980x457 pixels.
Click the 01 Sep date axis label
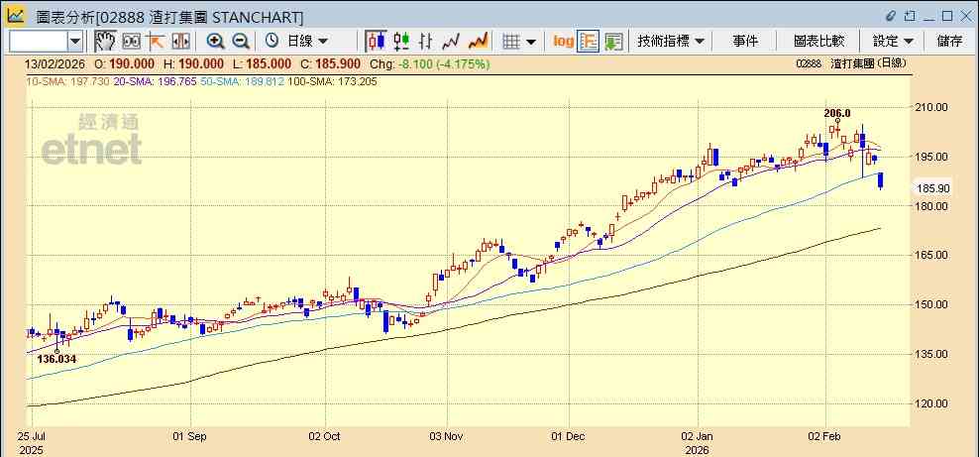coord(189,436)
